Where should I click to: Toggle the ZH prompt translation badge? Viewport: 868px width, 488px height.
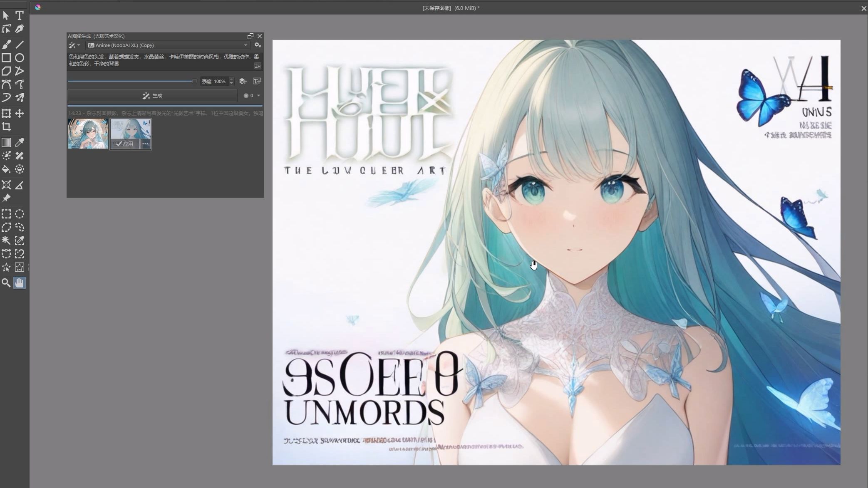257,66
